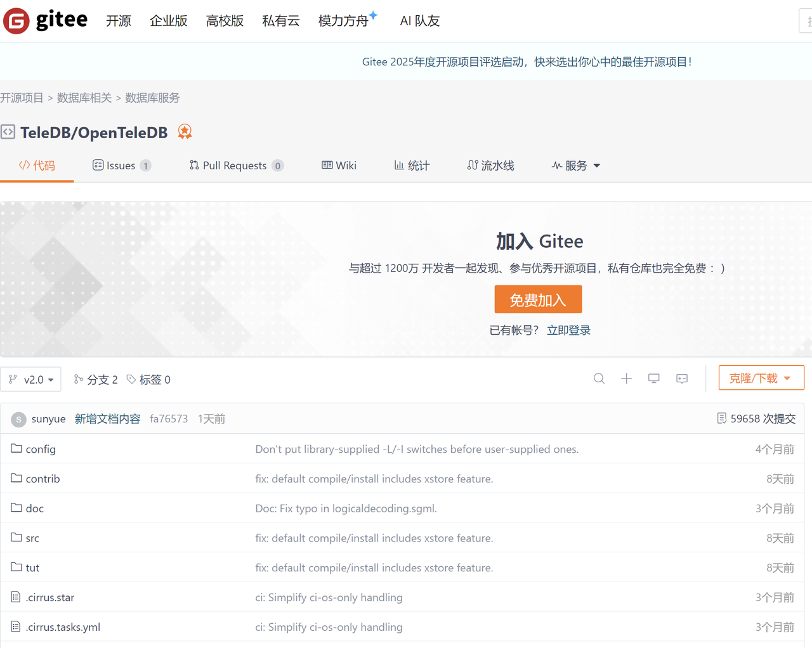View commit history via 59658 次提交 icon

pos(723,418)
